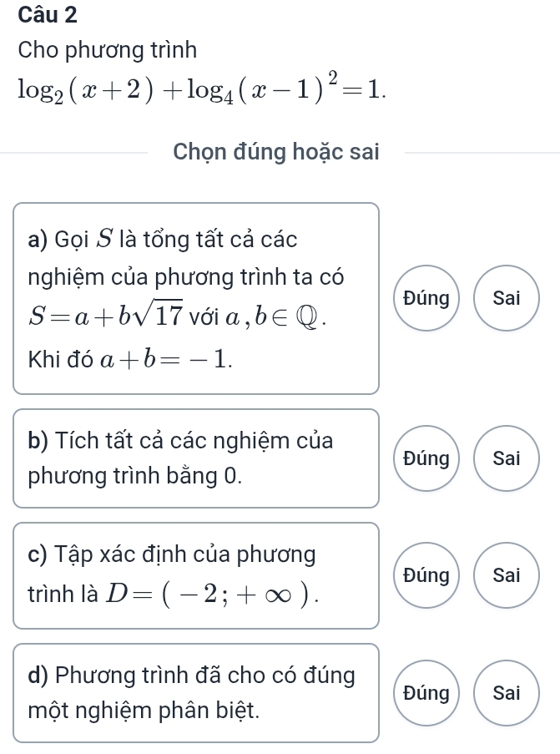
Task: Choose Sai for statement c about domain D
Action: point(507,575)
